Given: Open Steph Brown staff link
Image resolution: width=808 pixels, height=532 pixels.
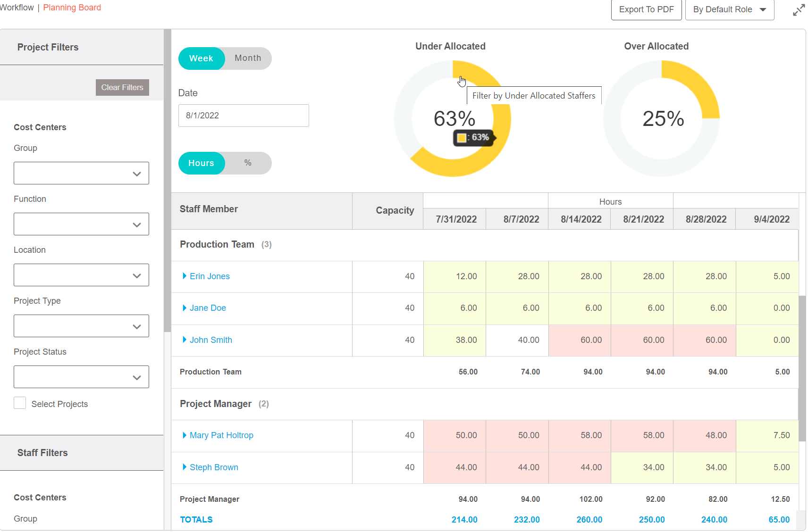Looking at the screenshot, I should click(214, 467).
